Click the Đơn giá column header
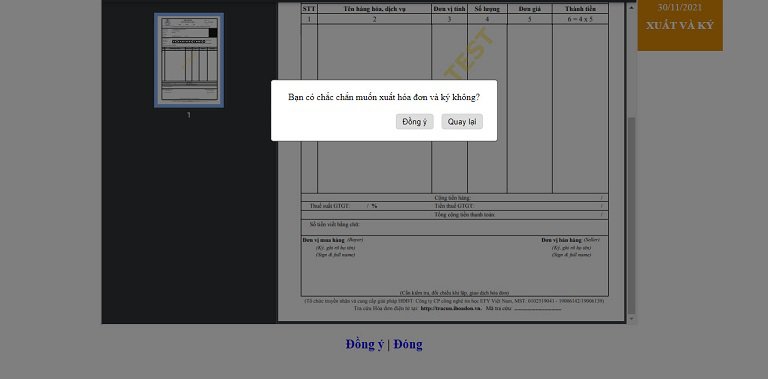 (529, 9)
